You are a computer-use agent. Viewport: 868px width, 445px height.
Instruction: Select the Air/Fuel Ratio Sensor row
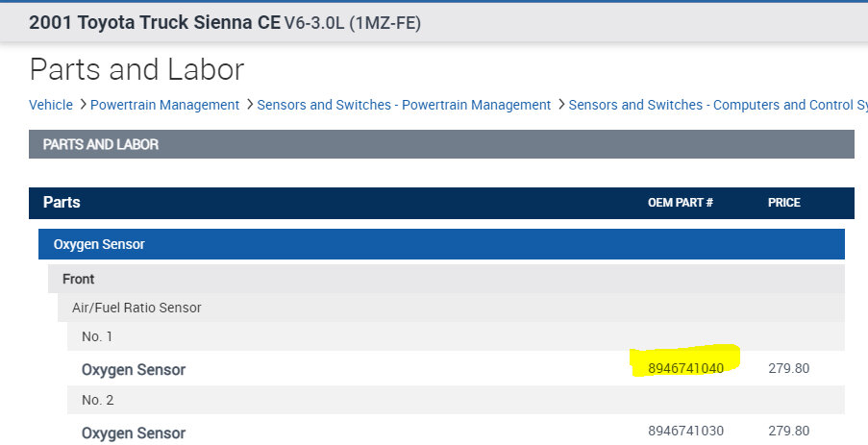[x=136, y=308]
